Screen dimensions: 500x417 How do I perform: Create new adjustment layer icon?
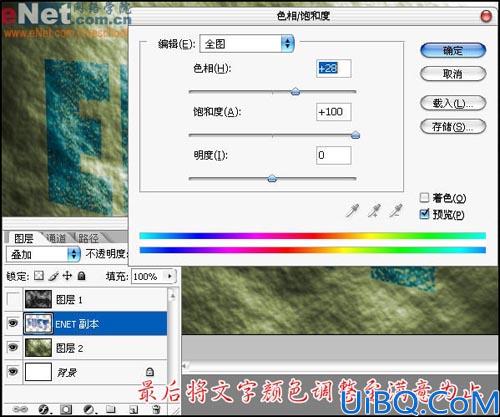point(89,409)
